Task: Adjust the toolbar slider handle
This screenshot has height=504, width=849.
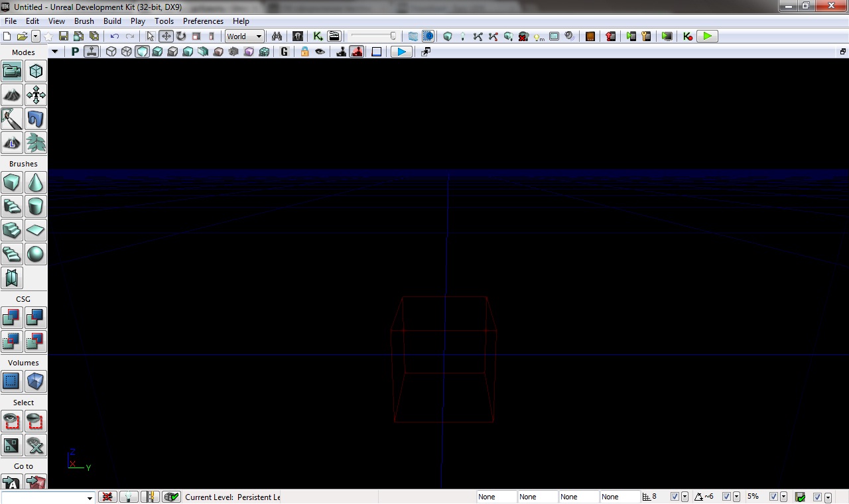Action: 393,36
